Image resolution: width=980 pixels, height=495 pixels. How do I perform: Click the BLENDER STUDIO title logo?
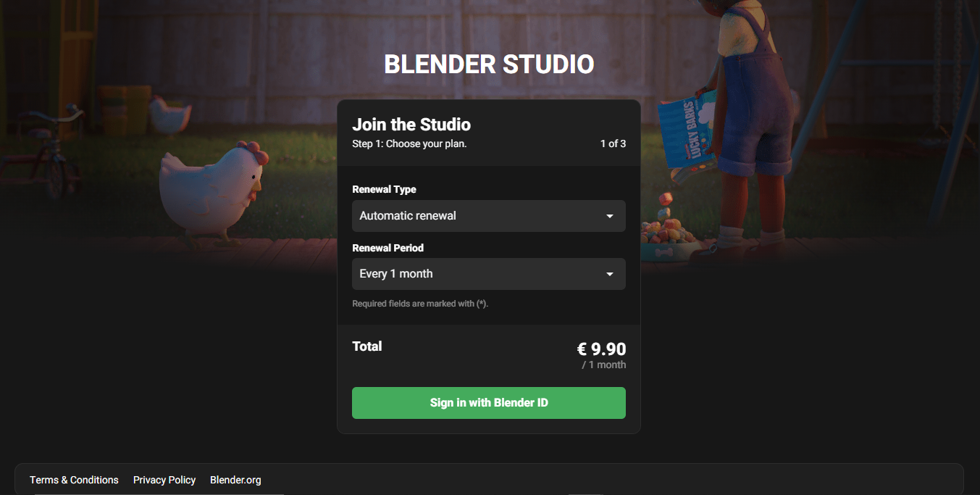(489, 65)
